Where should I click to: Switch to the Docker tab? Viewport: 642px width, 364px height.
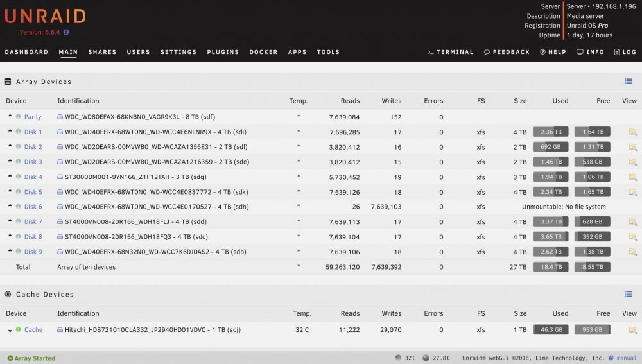(264, 52)
